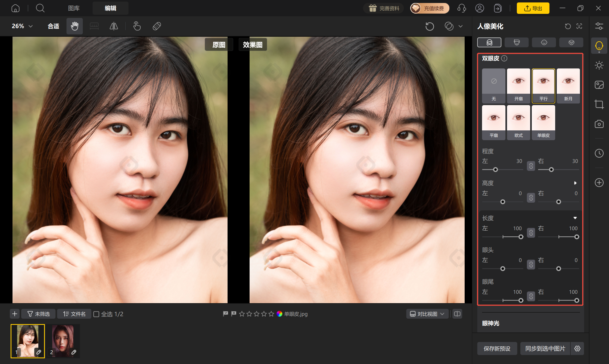Viewport: 609px width, 364px height.
Task: Open the 26% zoom dropdown
Action: click(x=22, y=26)
